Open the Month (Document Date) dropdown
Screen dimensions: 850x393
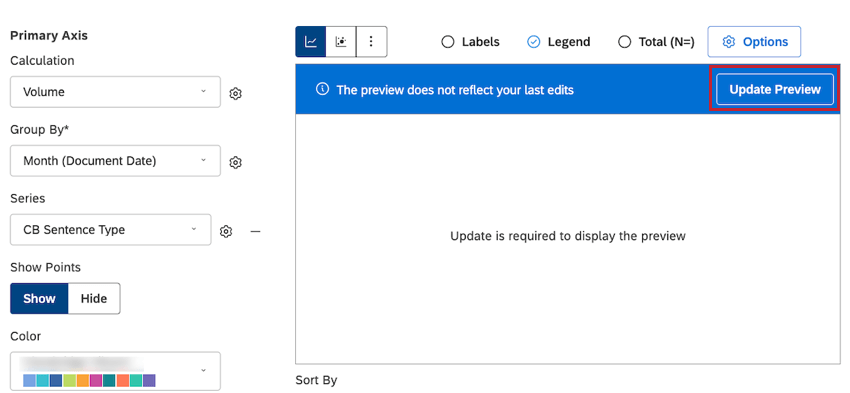coord(115,160)
